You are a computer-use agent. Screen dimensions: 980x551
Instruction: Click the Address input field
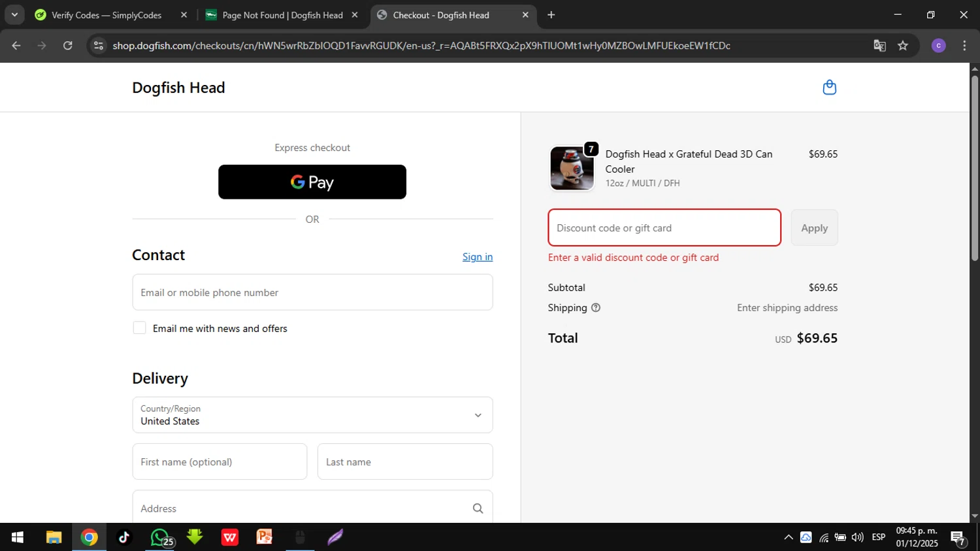tap(312, 508)
